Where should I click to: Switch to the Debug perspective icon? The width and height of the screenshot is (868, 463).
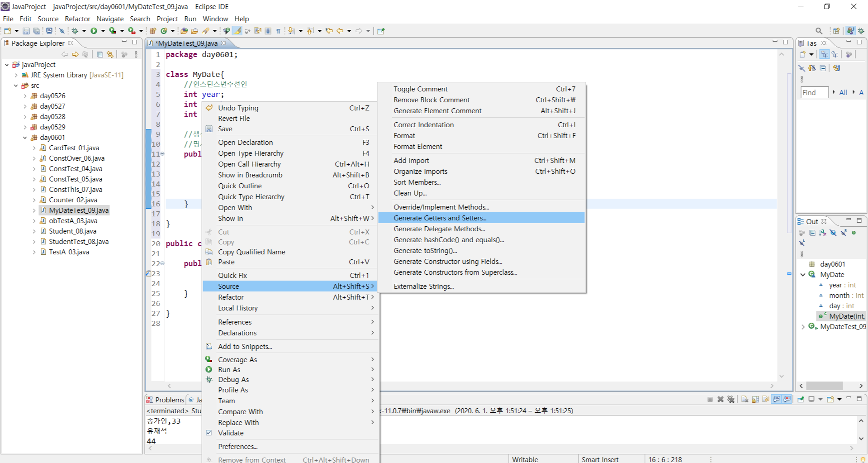coord(861,31)
